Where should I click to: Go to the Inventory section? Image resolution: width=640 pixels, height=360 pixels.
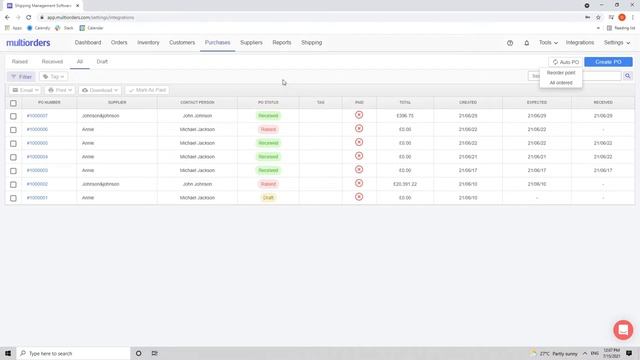148,42
